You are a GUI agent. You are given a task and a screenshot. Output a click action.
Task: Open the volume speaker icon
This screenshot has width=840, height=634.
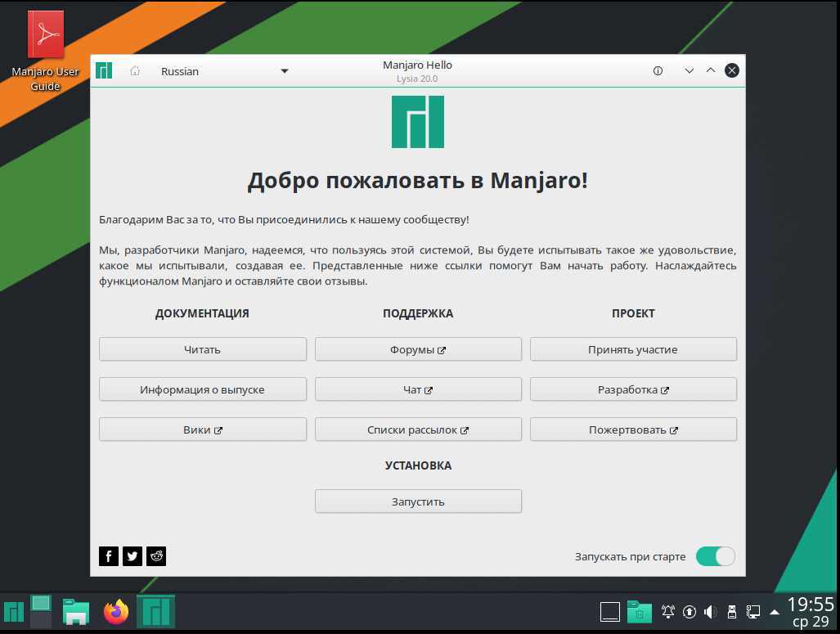pyautogui.click(x=710, y=611)
